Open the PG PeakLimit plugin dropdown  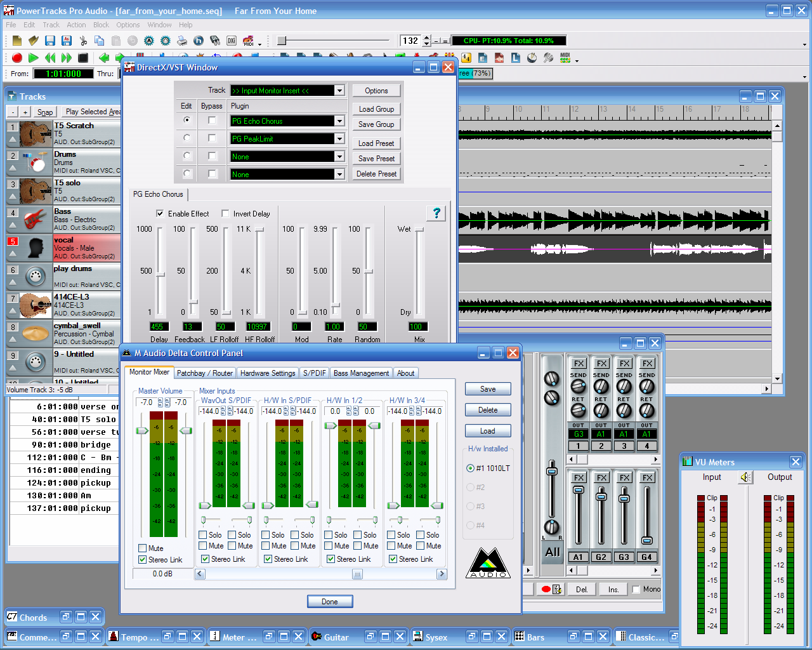pyautogui.click(x=339, y=139)
